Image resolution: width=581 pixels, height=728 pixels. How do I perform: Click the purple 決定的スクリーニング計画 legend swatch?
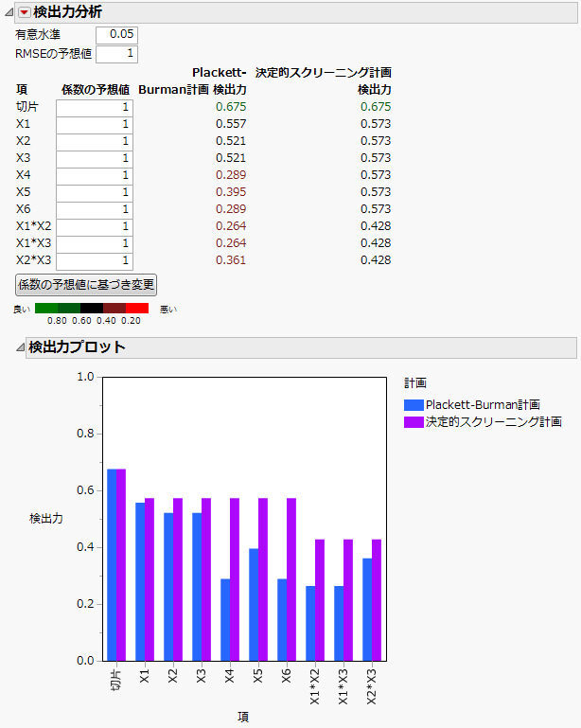pyautogui.click(x=414, y=422)
